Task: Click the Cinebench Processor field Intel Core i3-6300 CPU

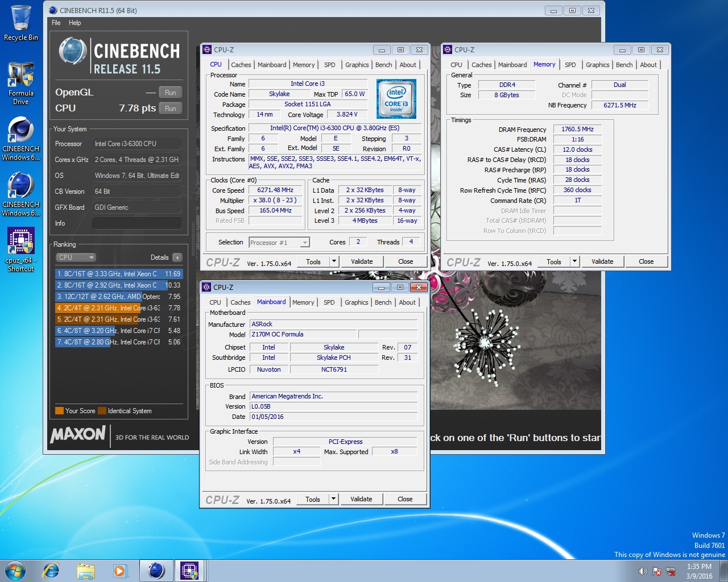Action: pyautogui.click(x=136, y=144)
